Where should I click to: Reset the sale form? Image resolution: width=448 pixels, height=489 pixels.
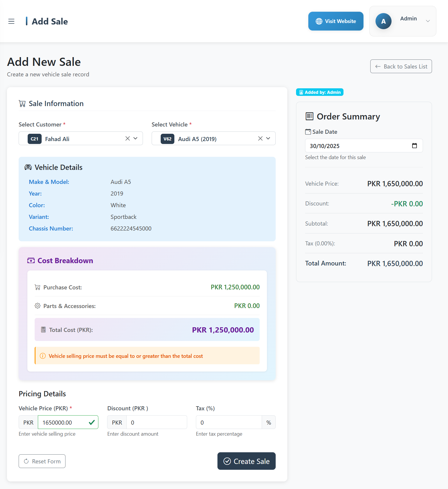click(42, 461)
